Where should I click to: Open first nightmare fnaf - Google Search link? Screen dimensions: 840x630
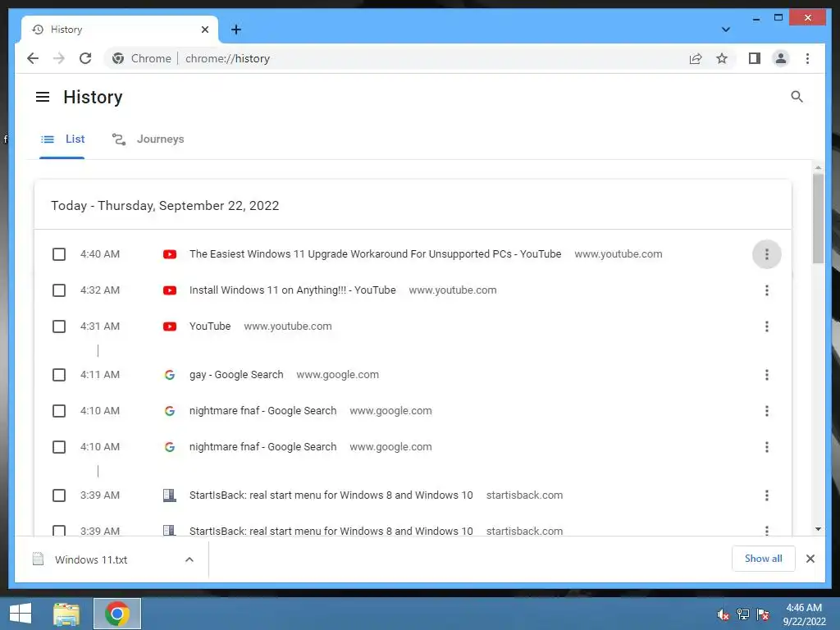click(262, 411)
